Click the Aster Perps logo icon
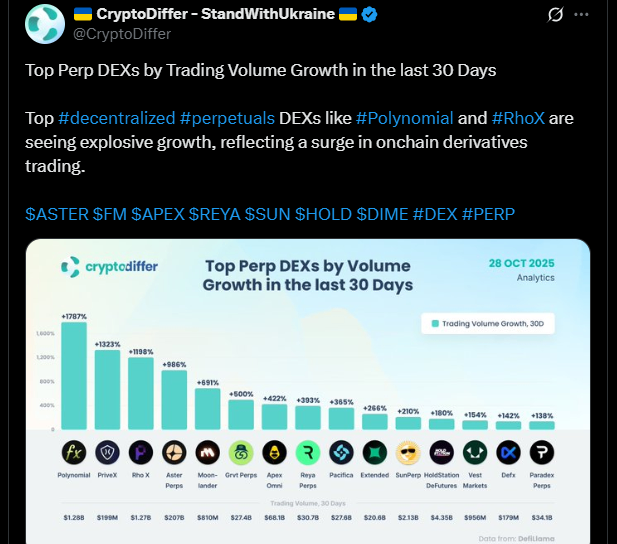This screenshot has height=544, width=617. [174, 450]
